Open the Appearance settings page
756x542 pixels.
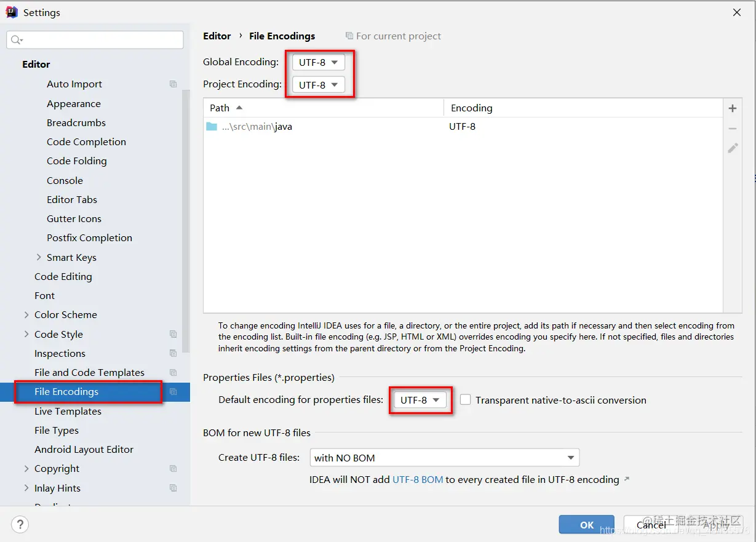[x=74, y=103]
